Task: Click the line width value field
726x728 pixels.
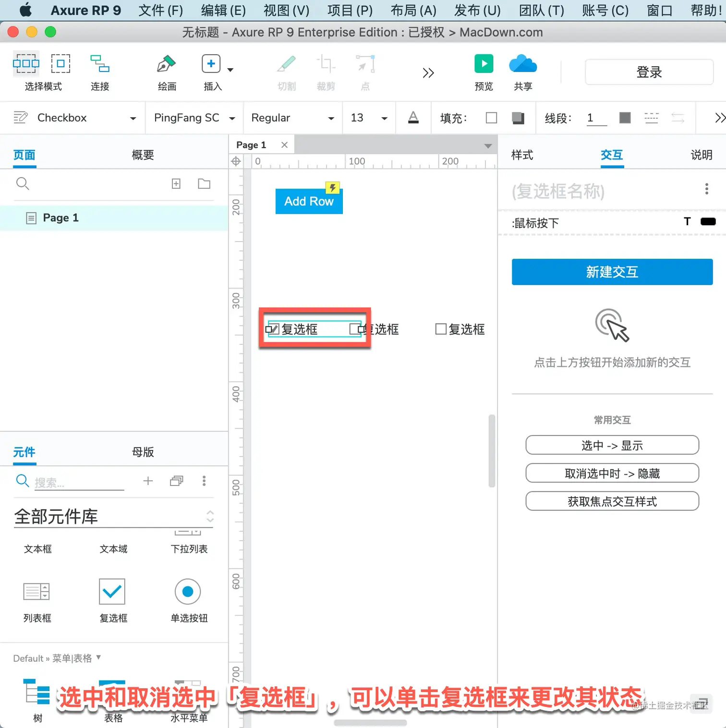Action: pos(597,118)
